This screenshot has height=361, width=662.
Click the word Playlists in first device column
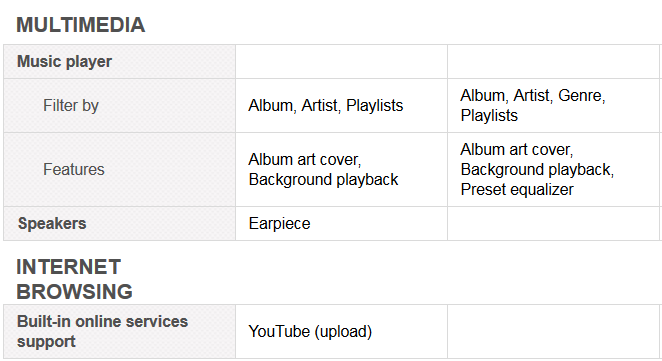tap(374, 106)
